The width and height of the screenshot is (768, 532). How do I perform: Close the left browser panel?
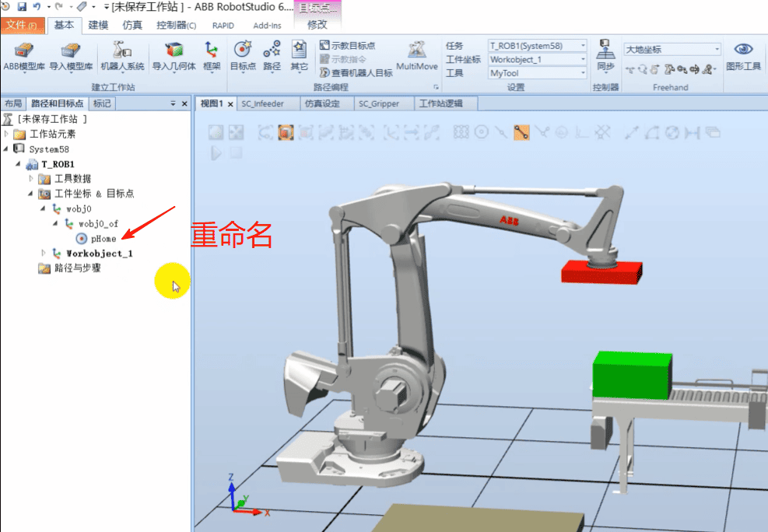(184, 103)
